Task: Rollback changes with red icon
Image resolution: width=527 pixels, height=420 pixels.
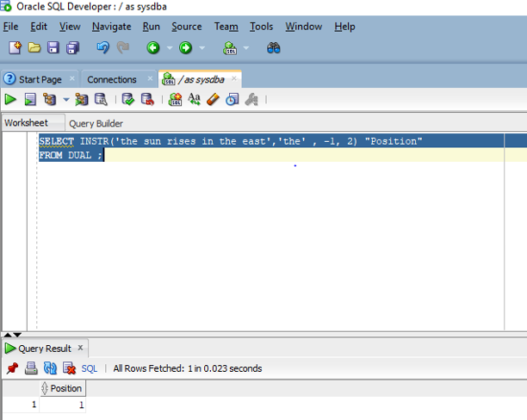Action: pos(147,100)
